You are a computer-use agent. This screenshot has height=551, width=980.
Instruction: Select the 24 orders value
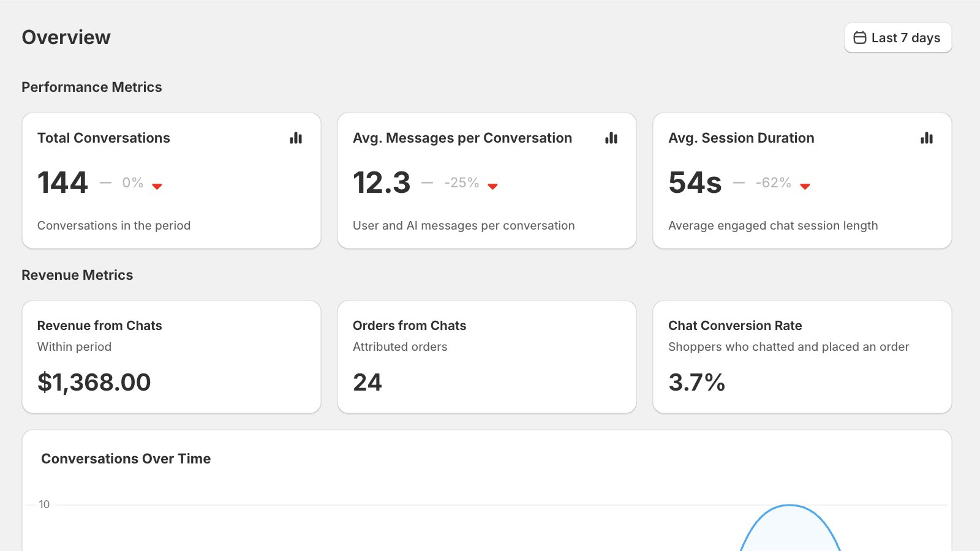tap(367, 383)
